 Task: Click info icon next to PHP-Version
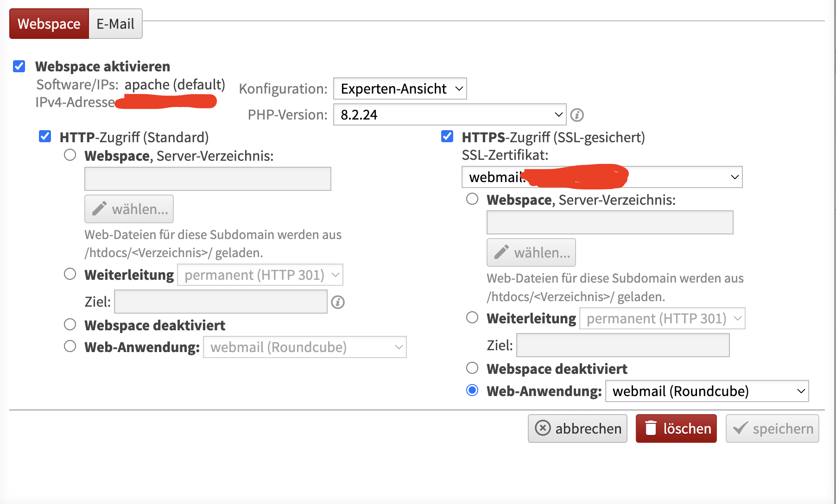(577, 115)
